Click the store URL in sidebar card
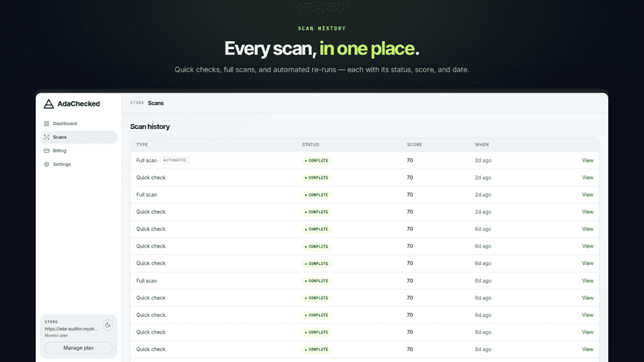 click(71, 329)
